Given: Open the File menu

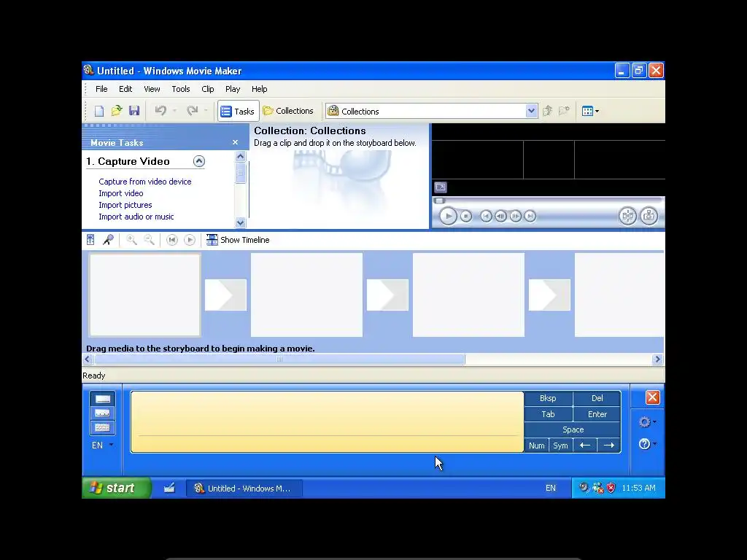Looking at the screenshot, I should tap(101, 89).
